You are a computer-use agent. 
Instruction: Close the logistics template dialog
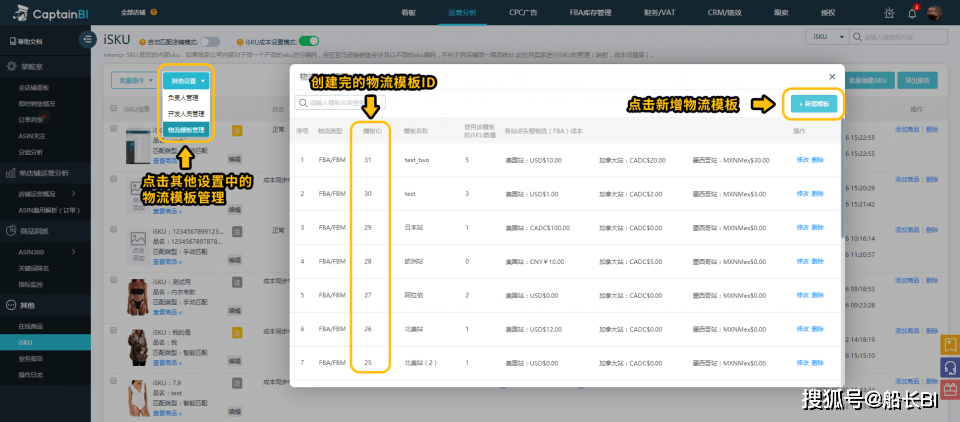tap(831, 76)
